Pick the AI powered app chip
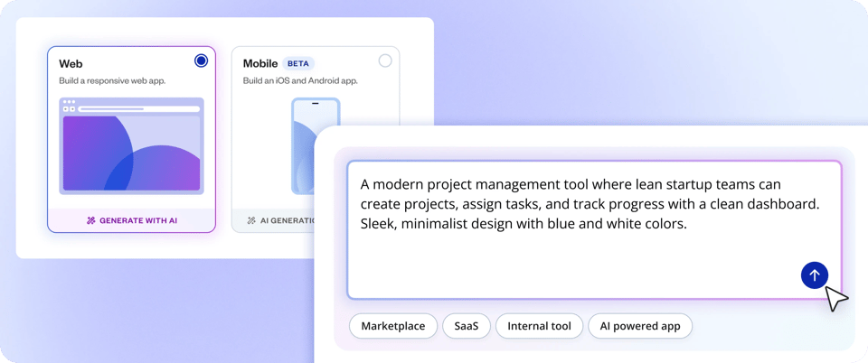The image size is (868, 363). pyautogui.click(x=640, y=326)
